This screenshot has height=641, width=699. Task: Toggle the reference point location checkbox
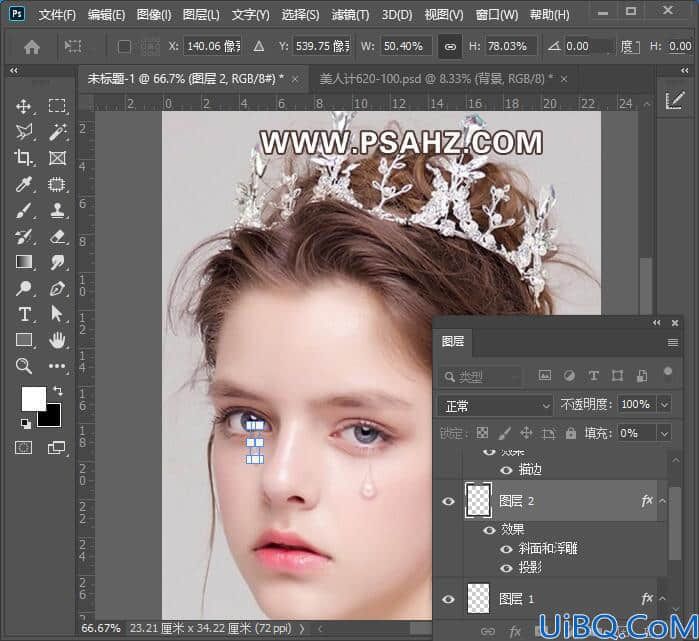[124, 46]
